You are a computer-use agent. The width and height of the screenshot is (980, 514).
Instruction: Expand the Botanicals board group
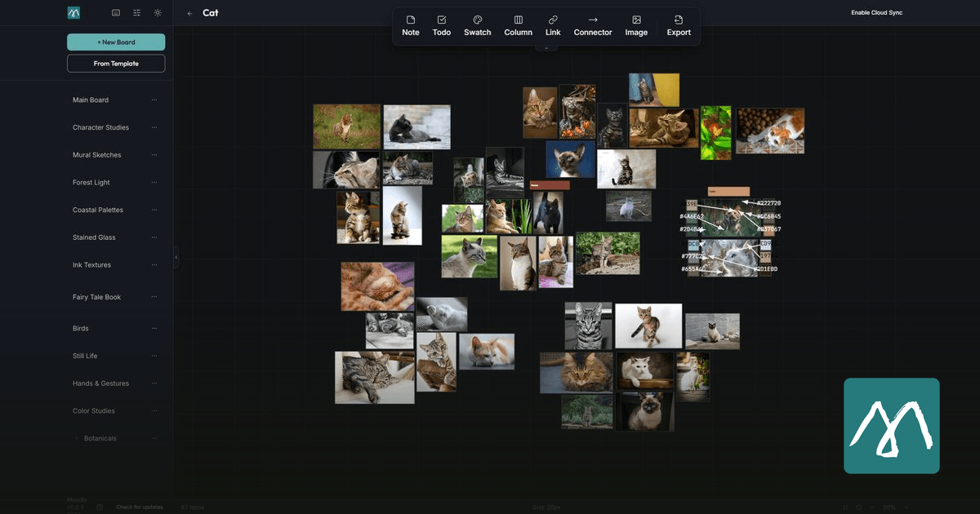(x=77, y=439)
